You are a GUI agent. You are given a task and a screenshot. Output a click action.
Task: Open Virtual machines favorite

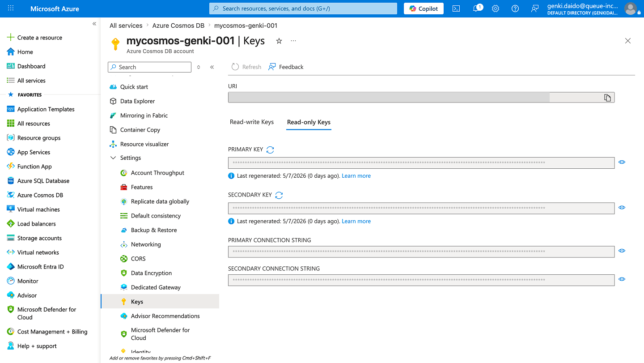pos(33,209)
